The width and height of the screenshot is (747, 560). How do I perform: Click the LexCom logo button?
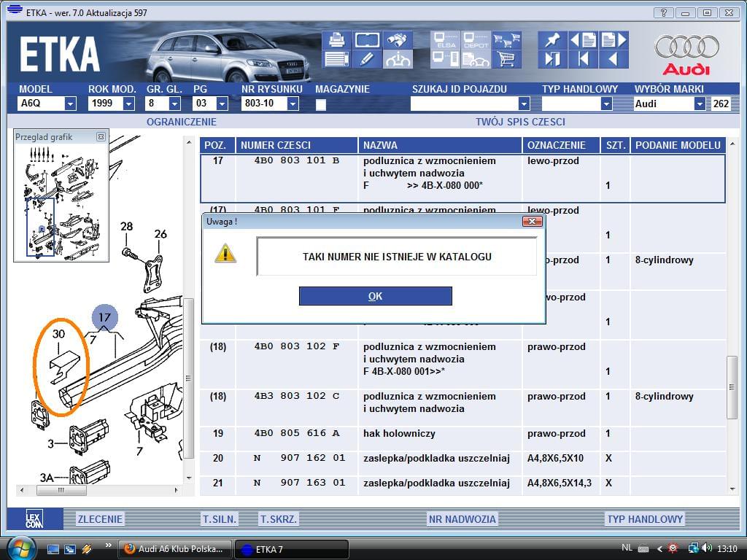(35, 518)
